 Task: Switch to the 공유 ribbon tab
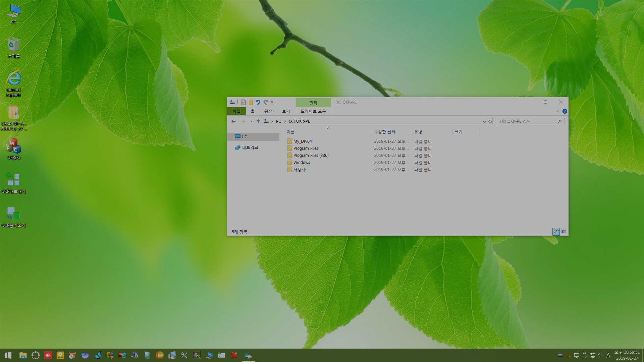[268, 111]
